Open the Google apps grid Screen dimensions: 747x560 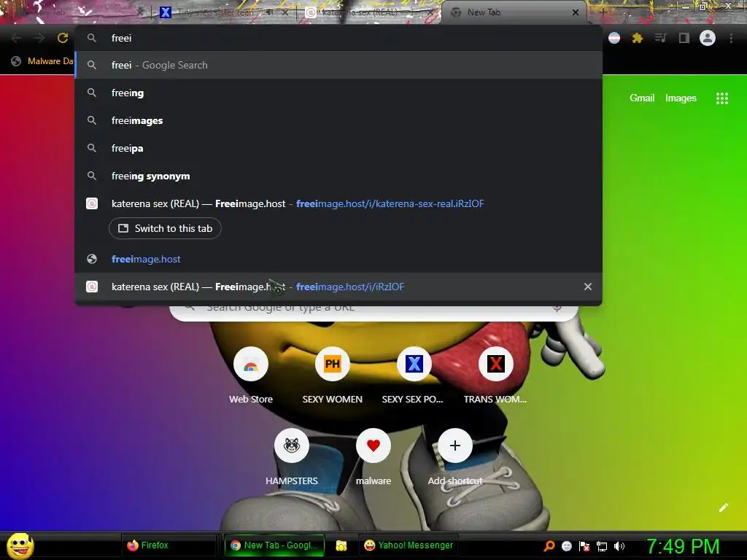point(721,98)
